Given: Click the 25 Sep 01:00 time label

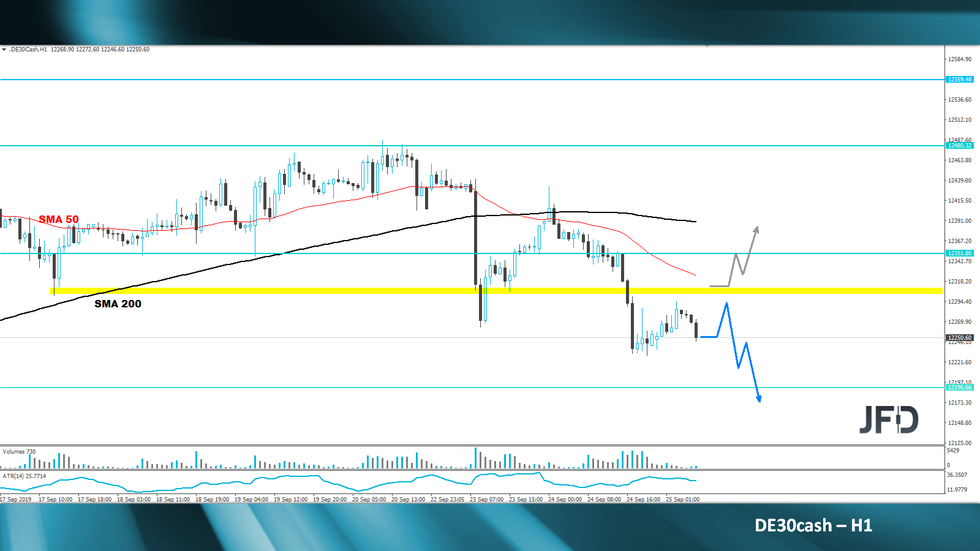Looking at the screenshot, I should click(682, 499).
